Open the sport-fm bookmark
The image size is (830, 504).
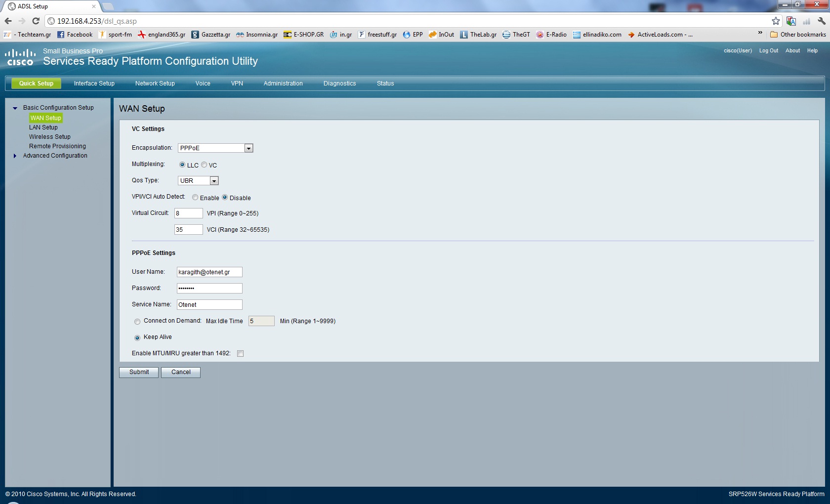click(115, 35)
